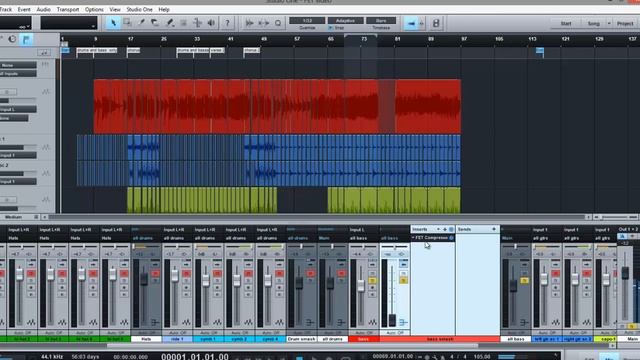Expand the FET Compressor insert arrow

(413, 238)
